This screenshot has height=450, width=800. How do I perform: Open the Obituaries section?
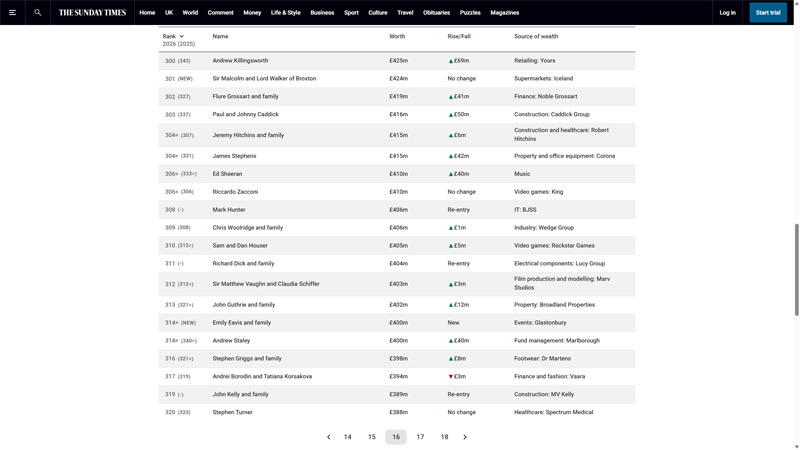pos(436,12)
